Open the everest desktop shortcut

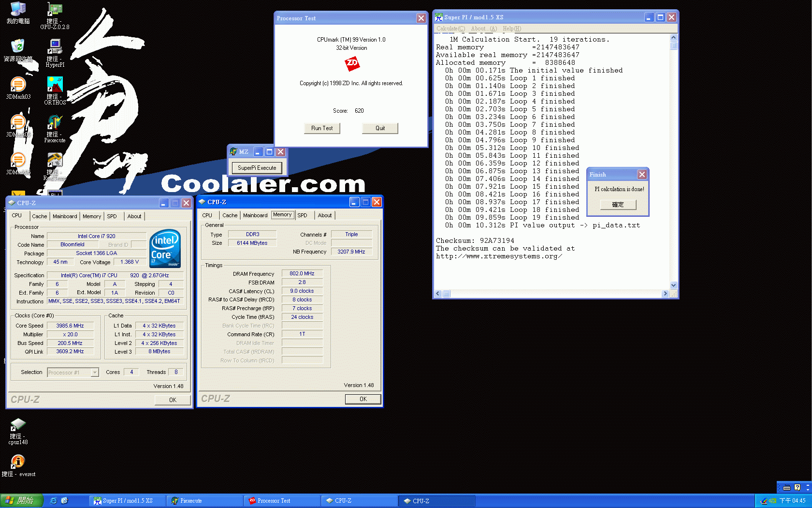18,466
